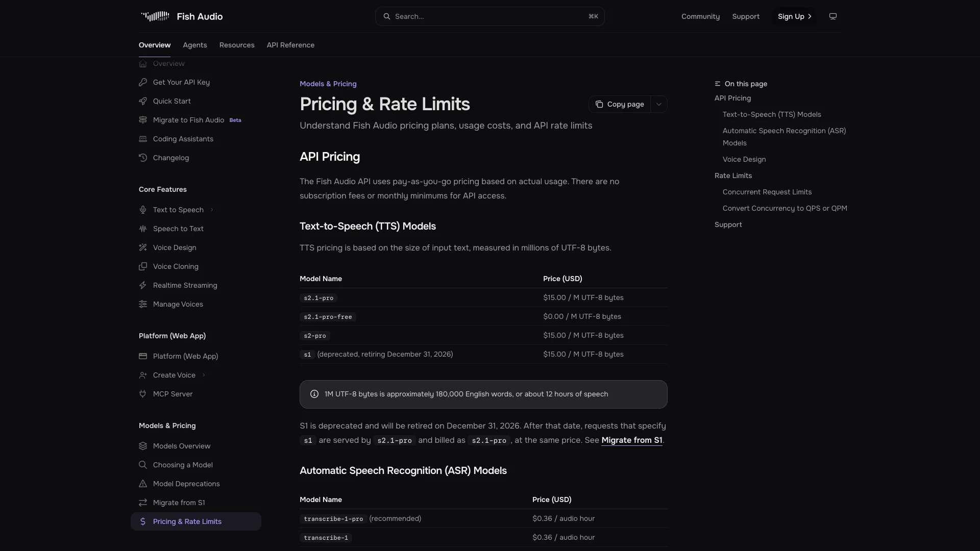Click the waveform icon beside Speech to Text
Viewport: 980px width, 551px height.
[143, 229]
